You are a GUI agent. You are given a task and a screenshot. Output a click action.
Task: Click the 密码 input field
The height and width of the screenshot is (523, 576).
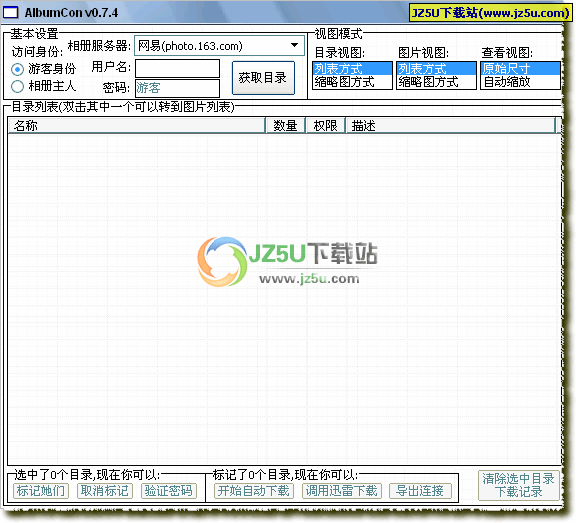(x=177, y=88)
